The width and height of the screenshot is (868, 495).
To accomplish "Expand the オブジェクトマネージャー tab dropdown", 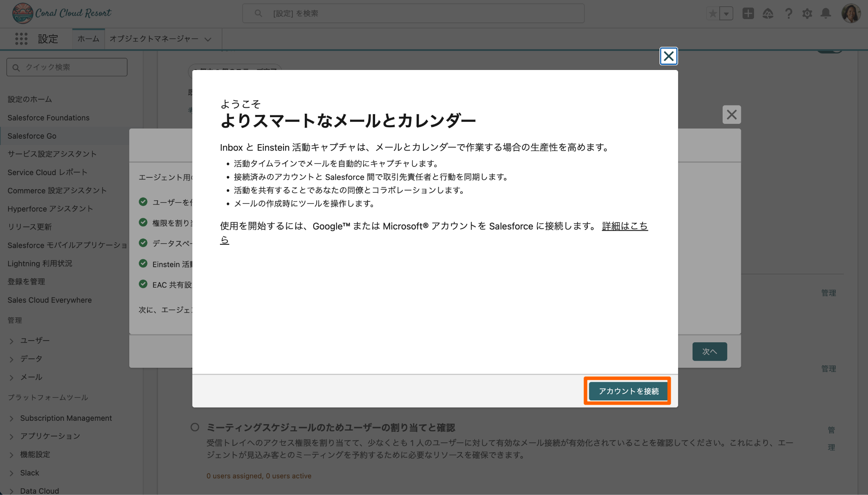I will [x=208, y=39].
